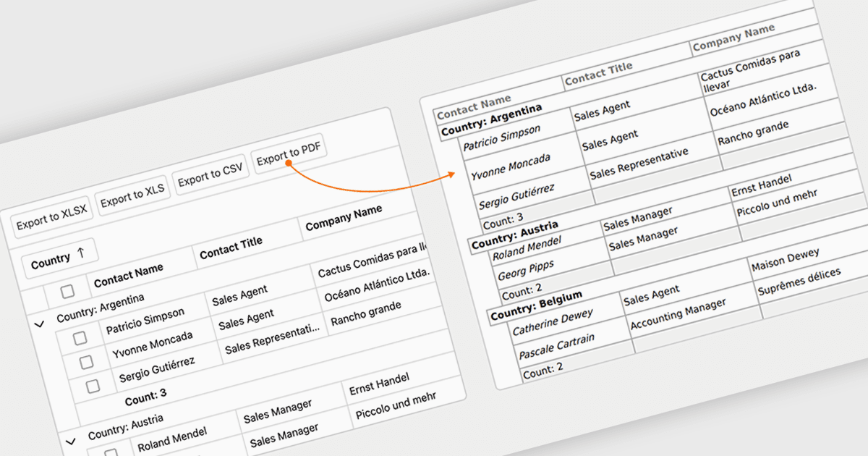868x456 pixels.
Task: Click Maison Dewey in the PDF preview
Action: (x=786, y=261)
